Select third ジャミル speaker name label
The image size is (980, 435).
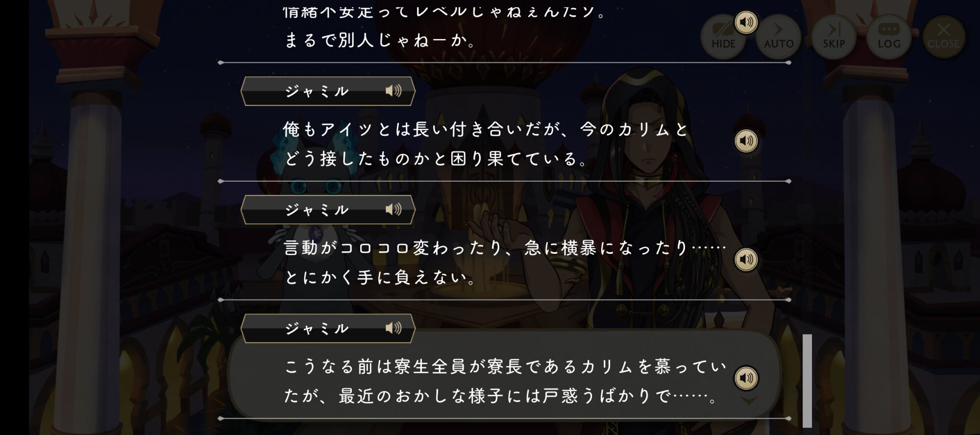click(x=317, y=329)
